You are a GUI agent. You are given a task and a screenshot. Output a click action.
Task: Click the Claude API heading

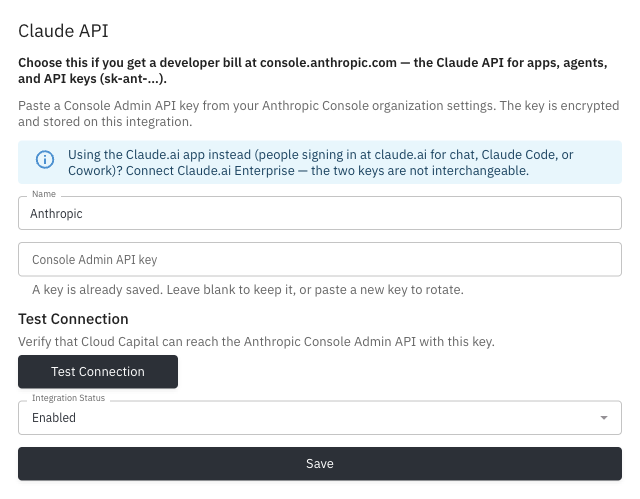click(x=63, y=31)
